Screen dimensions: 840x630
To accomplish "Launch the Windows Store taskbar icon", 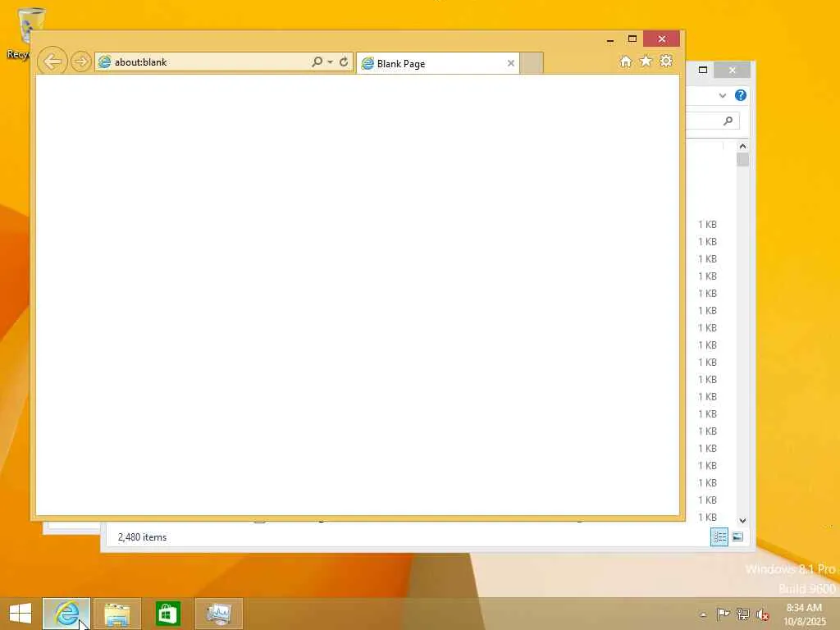I will tap(167, 614).
